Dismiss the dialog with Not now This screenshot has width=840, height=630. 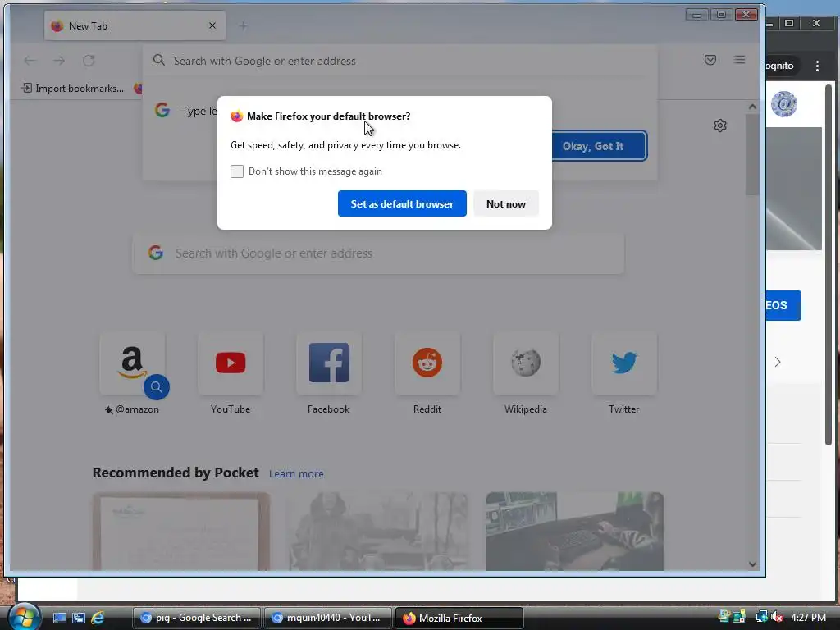click(x=505, y=203)
